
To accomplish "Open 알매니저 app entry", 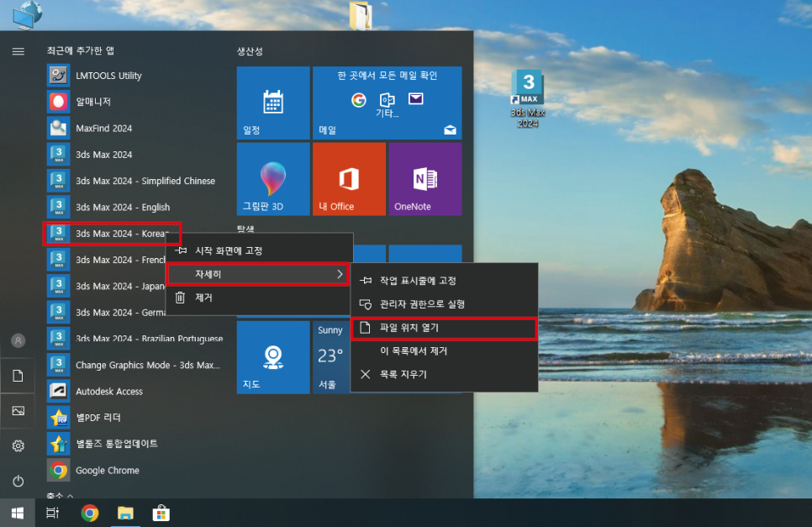I will point(135,102).
